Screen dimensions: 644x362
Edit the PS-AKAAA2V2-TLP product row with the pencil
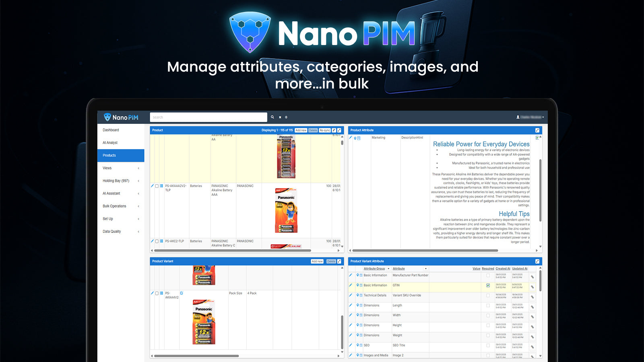pyautogui.click(x=152, y=186)
